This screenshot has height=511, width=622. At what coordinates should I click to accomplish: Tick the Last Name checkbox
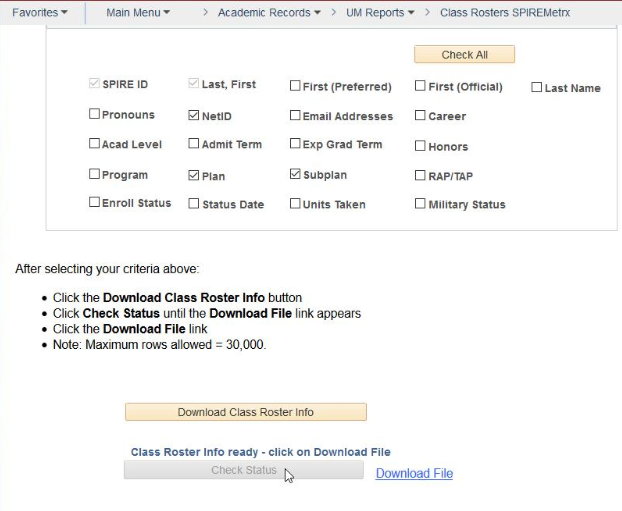click(x=537, y=87)
